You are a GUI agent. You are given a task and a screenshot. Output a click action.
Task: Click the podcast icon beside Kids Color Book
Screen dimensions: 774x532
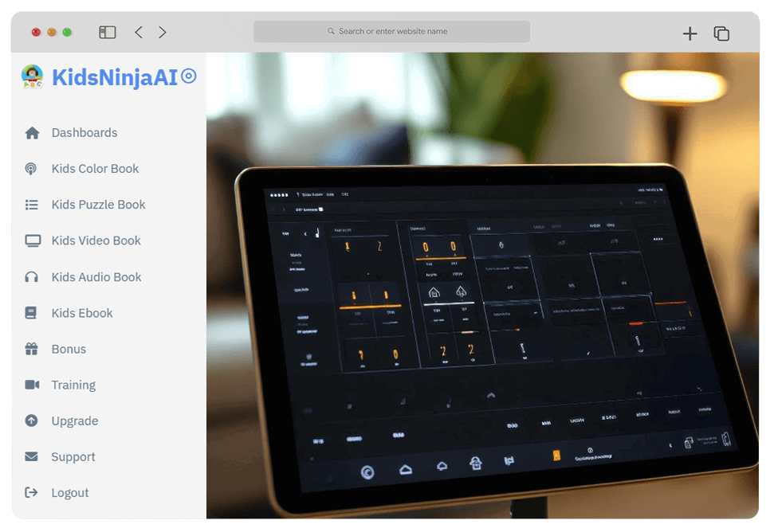pos(32,169)
